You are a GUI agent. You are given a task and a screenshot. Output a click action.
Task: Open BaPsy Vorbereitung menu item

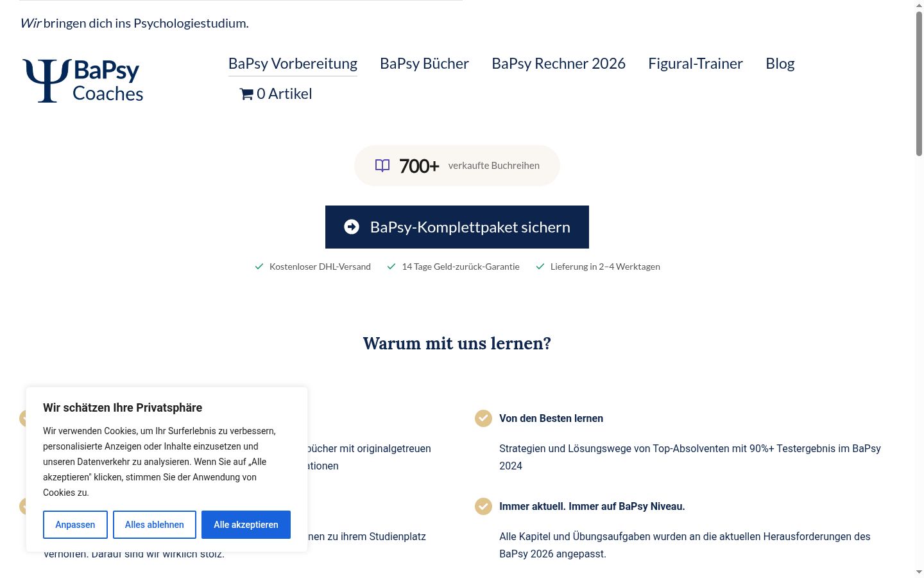(293, 64)
